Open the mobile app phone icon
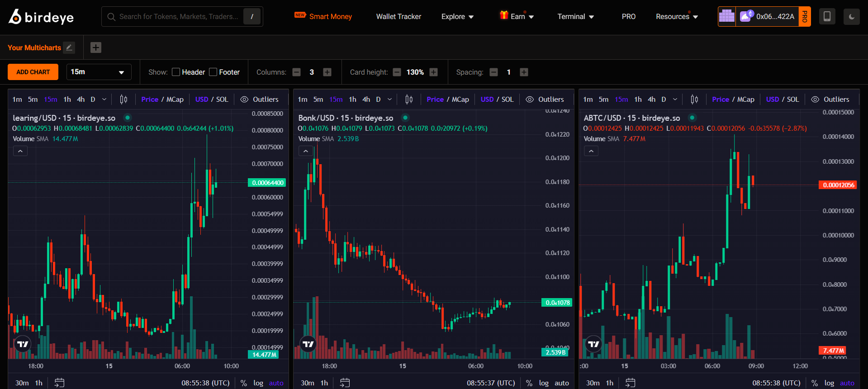Image resolution: width=868 pixels, height=389 pixels. click(x=827, y=17)
